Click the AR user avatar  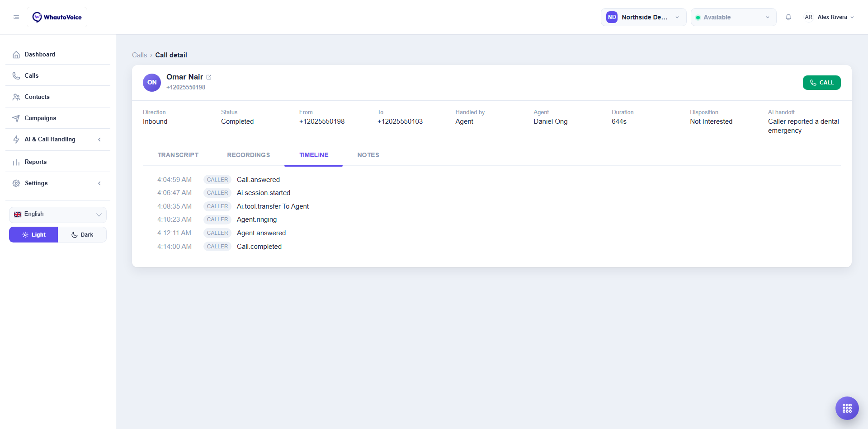pyautogui.click(x=808, y=17)
